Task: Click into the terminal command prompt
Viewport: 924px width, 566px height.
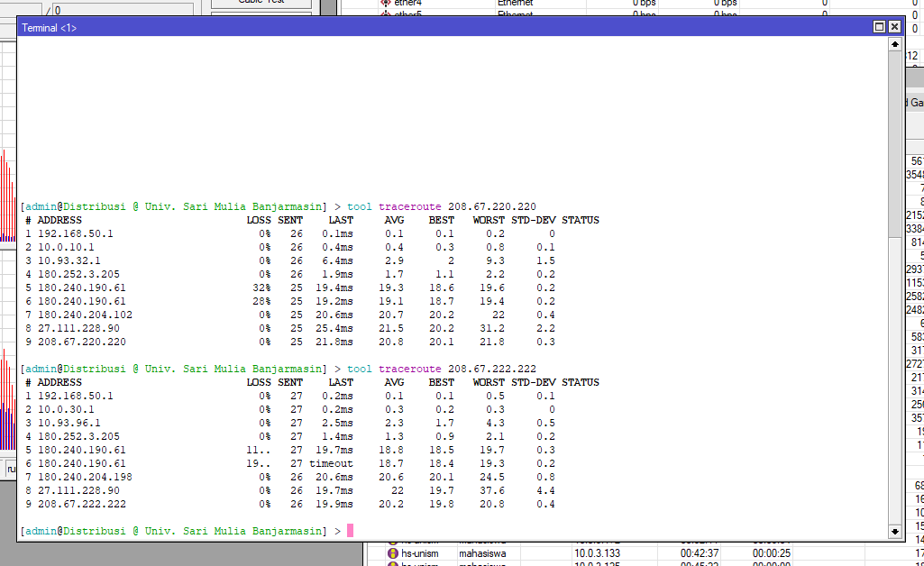Action: (x=352, y=531)
